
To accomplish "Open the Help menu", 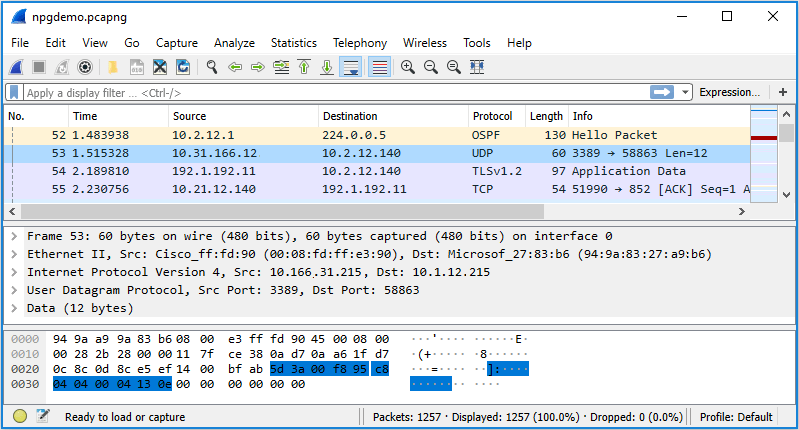I will 519,43.
